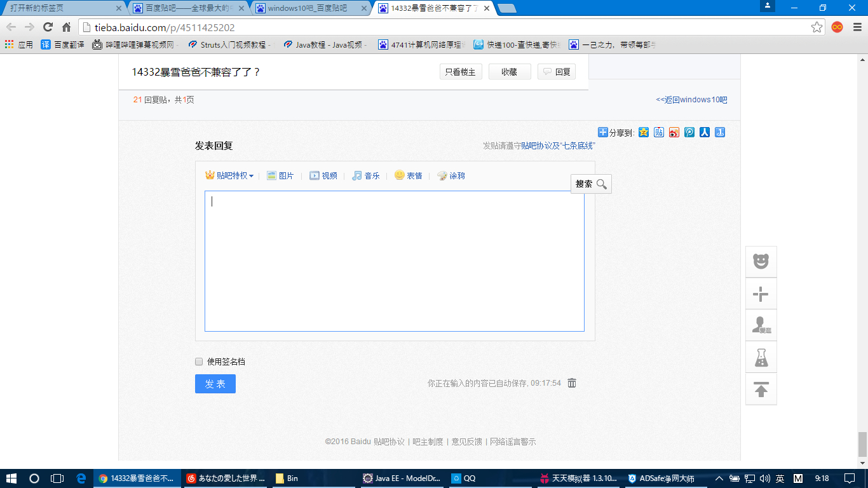Open the Windows Start menu
Viewport: 868px width, 488px height.
coord(11,478)
